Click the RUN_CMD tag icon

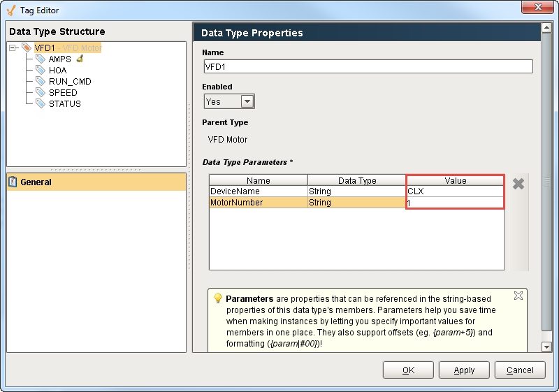(x=41, y=82)
